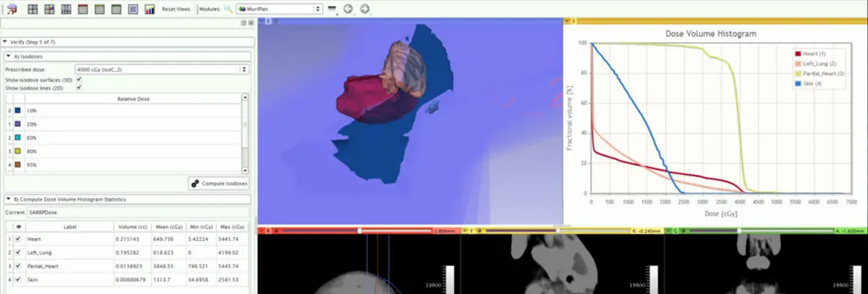Screen dimensions: 868x294
Task: Close the module panel with the x icon
Action: [251, 23]
